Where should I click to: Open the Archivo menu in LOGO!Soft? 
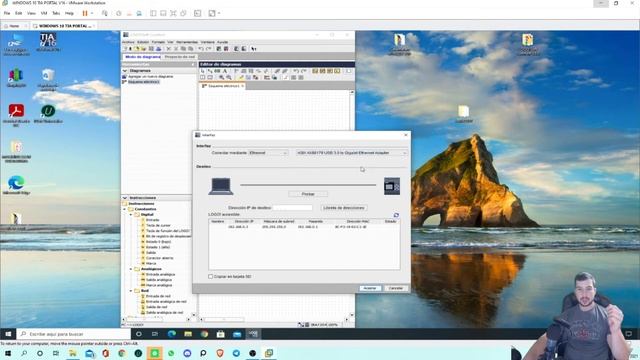[x=128, y=42]
